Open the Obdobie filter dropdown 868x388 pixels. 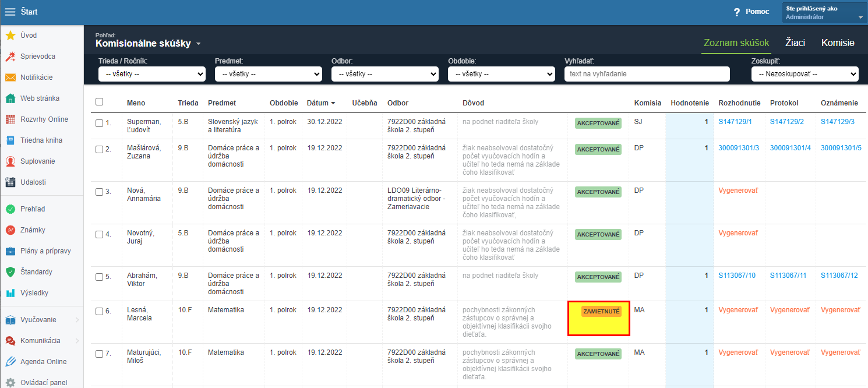pos(501,74)
